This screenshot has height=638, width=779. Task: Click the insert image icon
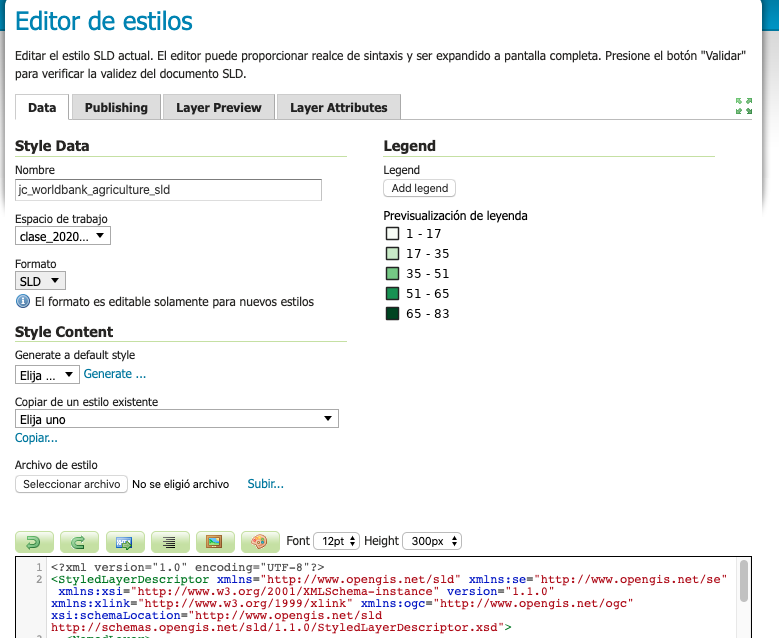[x=214, y=542]
